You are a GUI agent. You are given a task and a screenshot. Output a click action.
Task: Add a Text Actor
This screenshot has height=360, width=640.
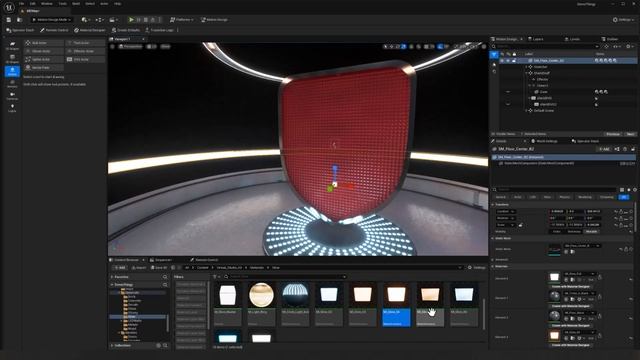85,43
